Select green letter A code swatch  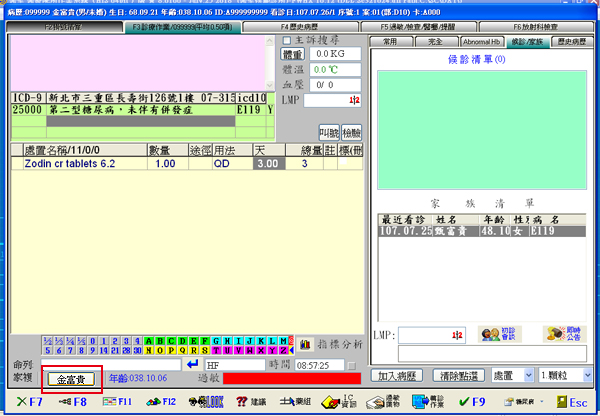pos(150,341)
